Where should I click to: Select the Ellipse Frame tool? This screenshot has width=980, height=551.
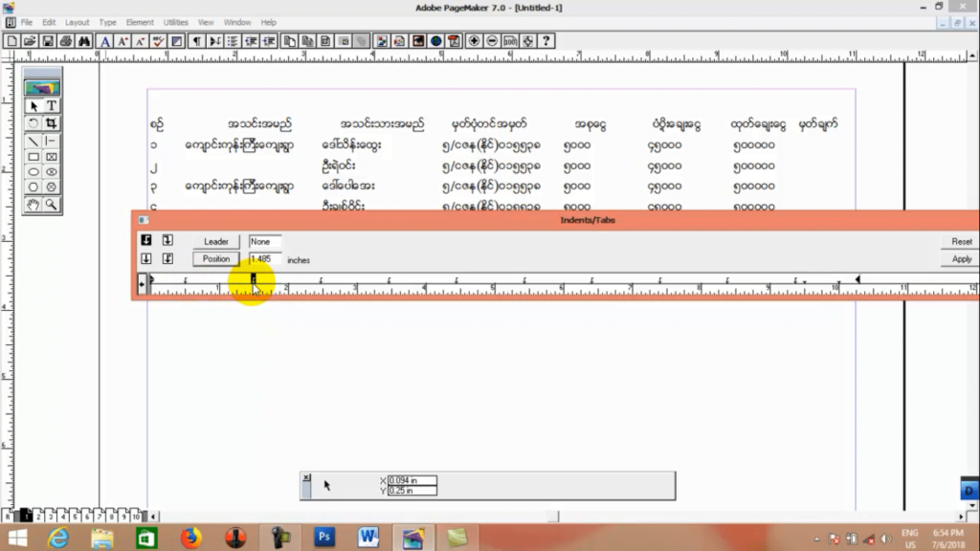[52, 172]
